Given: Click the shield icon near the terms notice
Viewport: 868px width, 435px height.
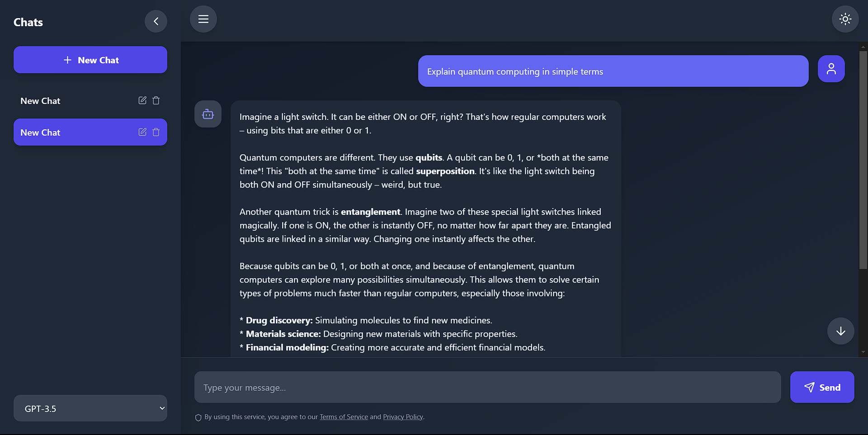Looking at the screenshot, I should pyautogui.click(x=198, y=417).
